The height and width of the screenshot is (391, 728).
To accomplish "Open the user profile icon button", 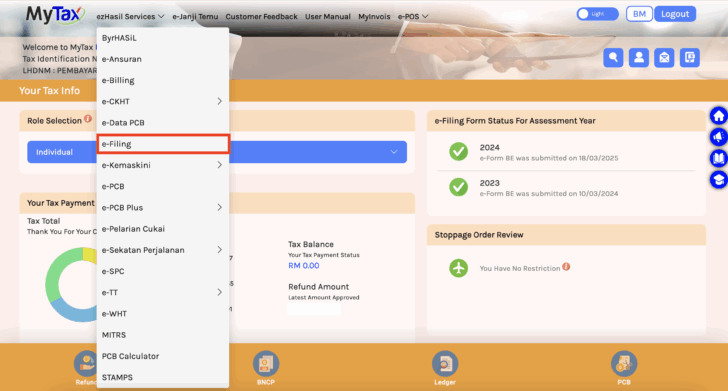I will coord(638,58).
